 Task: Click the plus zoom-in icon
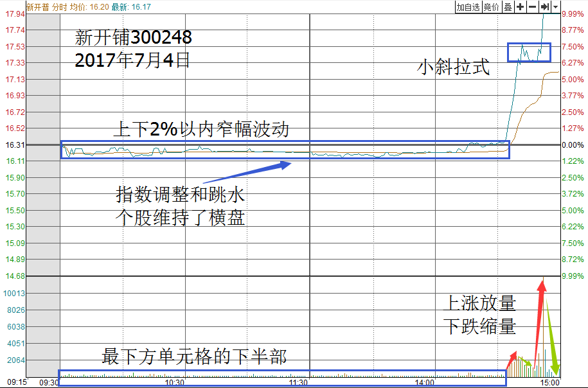[x=520, y=7]
